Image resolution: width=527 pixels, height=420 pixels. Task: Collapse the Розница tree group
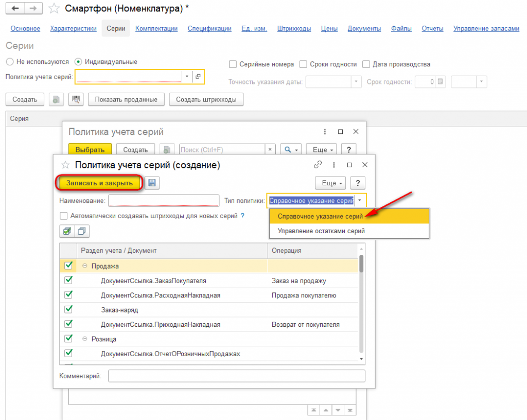[x=85, y=339]
